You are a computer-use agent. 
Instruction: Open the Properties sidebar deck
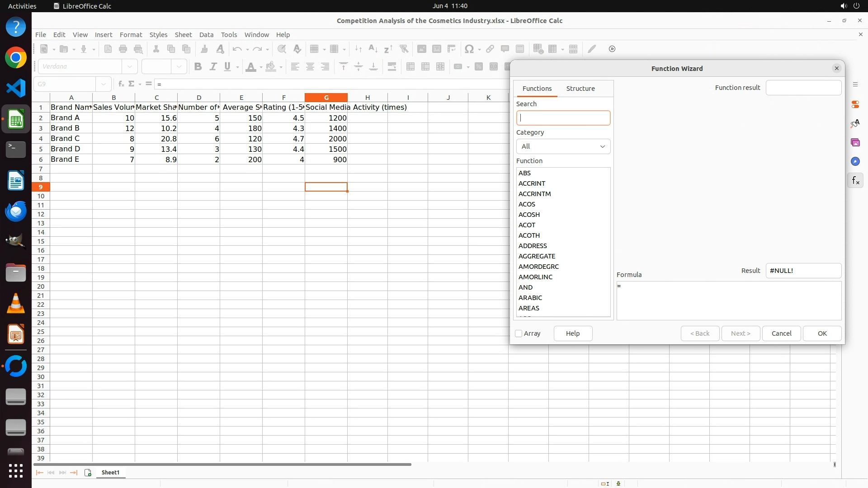[855, 104]
